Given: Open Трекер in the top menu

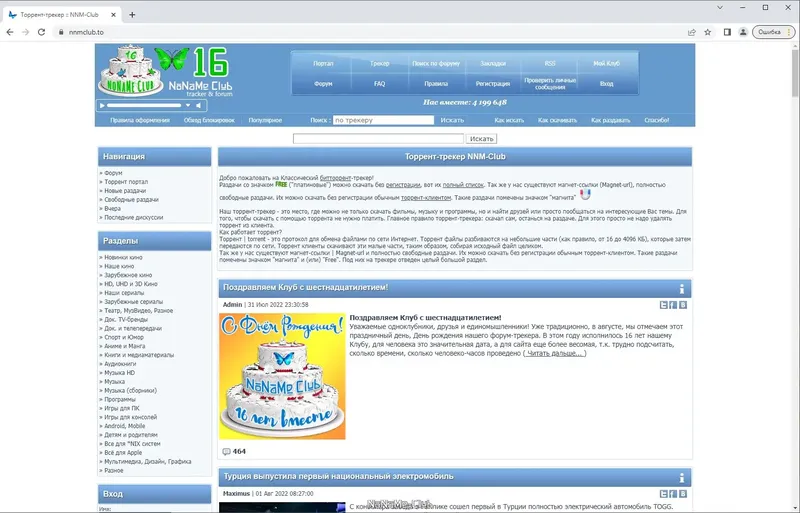Looking at the screenshot, I should click(380, 64).
